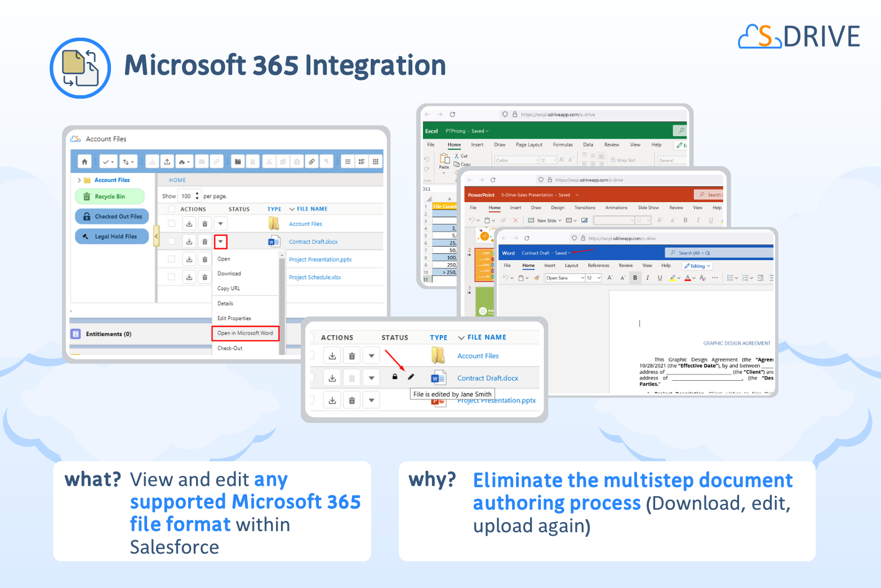Click the Home icon in Account Files toolbar
The width and height of the screenshot is (881, 588).
click(84, 162)
